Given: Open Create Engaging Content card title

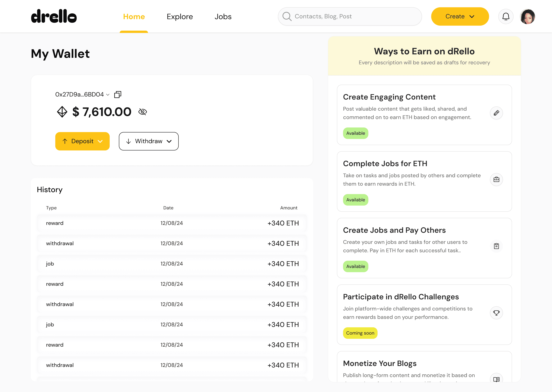Looking at the screenshot, I should [389, 97].
